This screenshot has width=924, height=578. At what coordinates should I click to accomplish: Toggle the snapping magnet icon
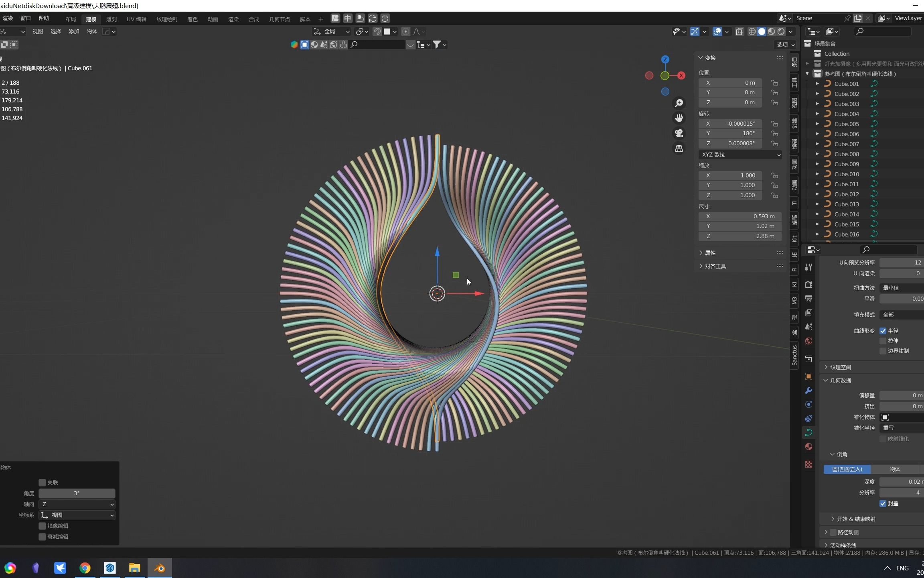(377, 31)
